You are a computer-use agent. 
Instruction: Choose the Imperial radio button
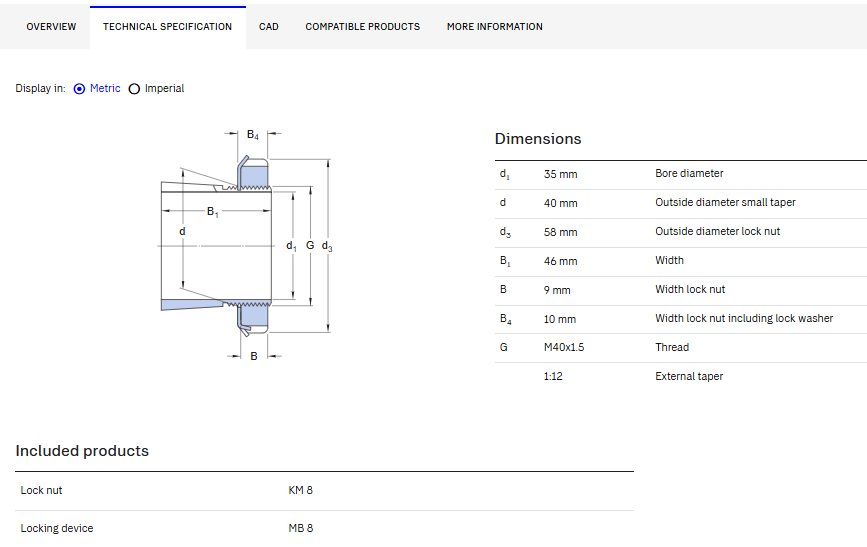[x=134, y=89]
